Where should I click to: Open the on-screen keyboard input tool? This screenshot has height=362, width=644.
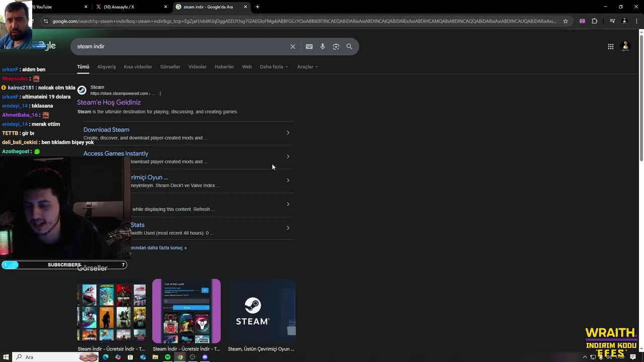click(x=309, y=46)
